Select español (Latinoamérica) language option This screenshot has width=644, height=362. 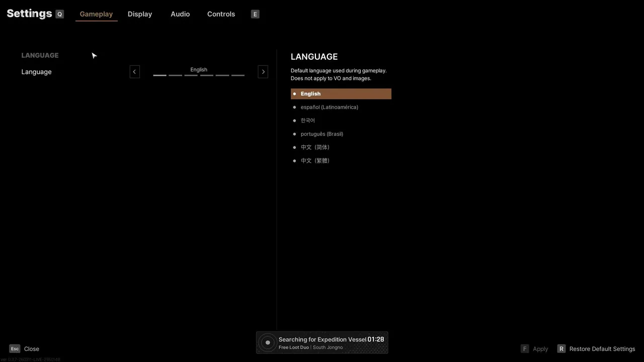tap(330, 107)
